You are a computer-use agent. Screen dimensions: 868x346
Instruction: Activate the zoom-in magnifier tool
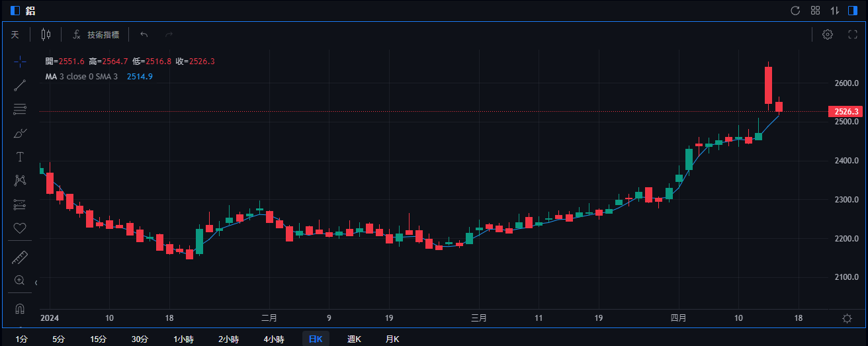click(x=20, y=281)
